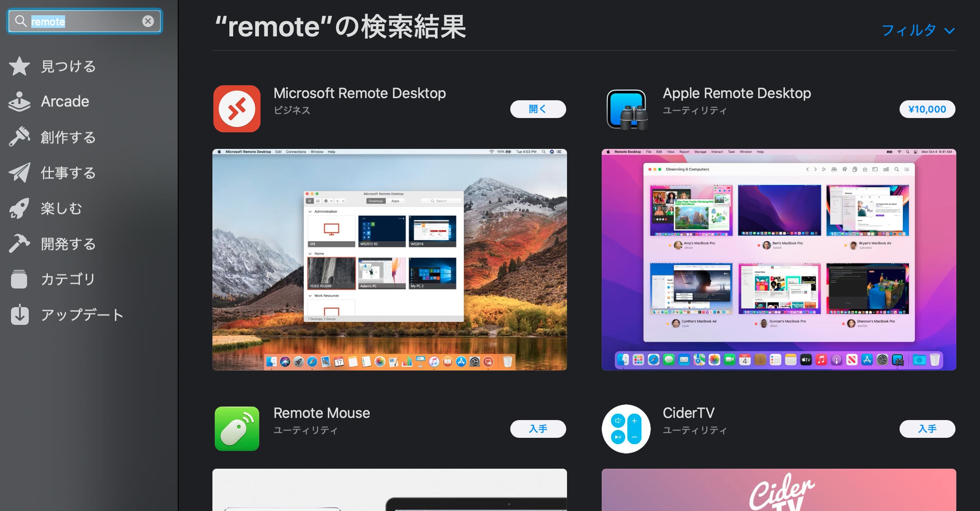View the CiderTV preview image

click(x=779, y=490)
